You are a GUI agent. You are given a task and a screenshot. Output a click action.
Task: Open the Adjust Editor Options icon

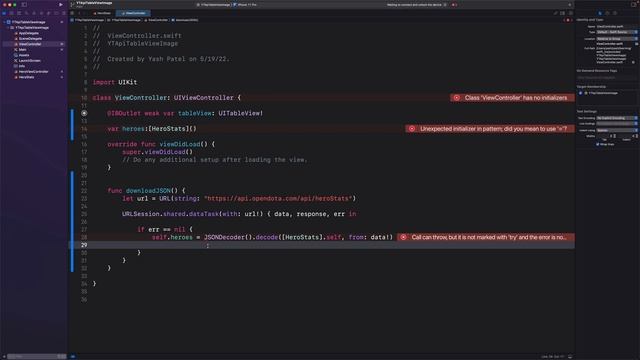point(562,13)
